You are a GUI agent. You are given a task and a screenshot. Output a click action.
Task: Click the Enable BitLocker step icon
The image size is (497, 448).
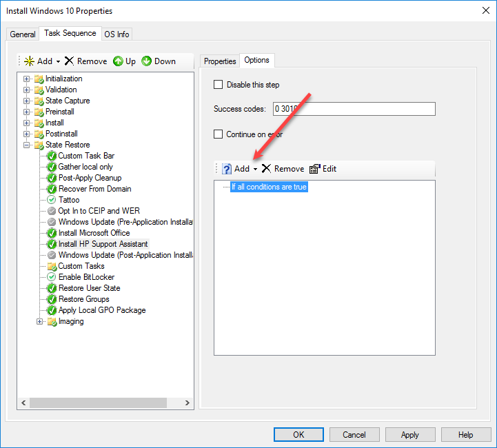(52, 277)
